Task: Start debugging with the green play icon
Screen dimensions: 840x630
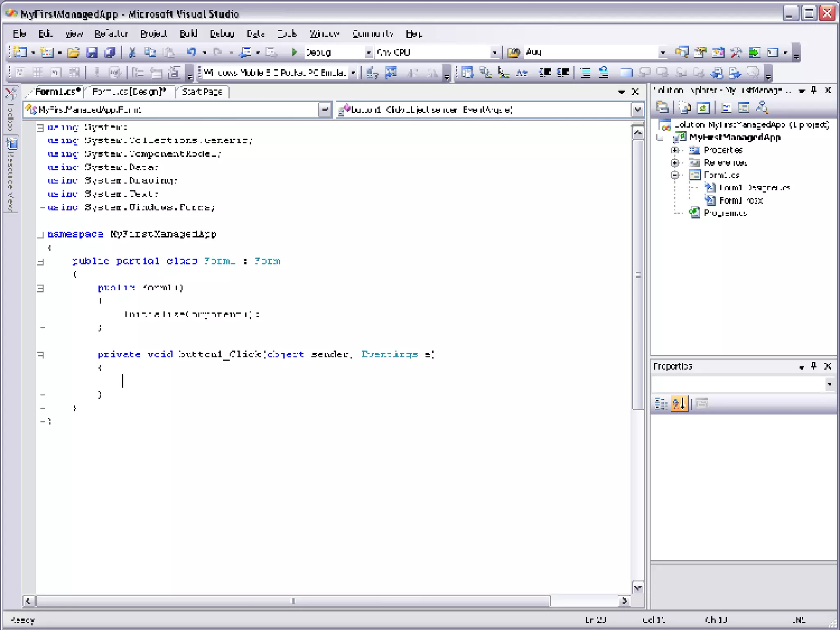Action: point(294,52)
